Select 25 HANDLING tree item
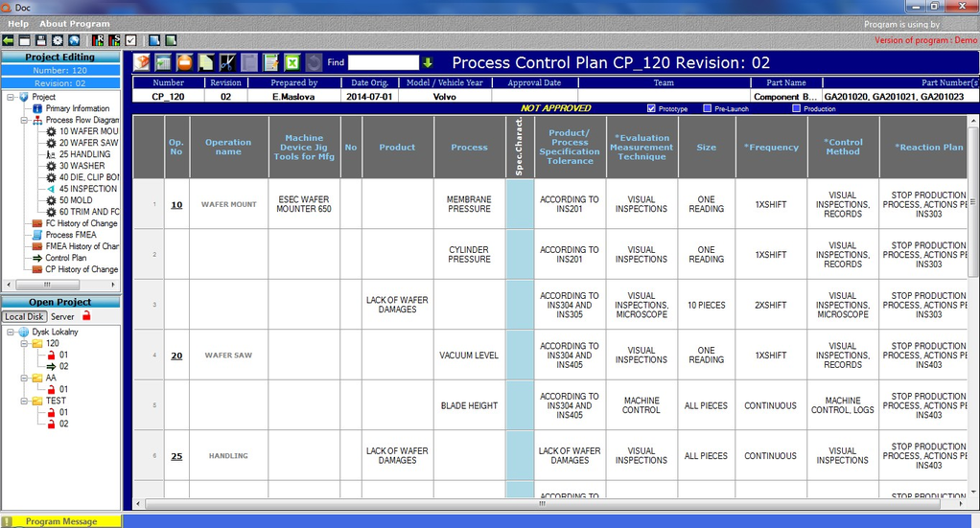The height and width of the screenshot is (528, 980). (85, 154)
